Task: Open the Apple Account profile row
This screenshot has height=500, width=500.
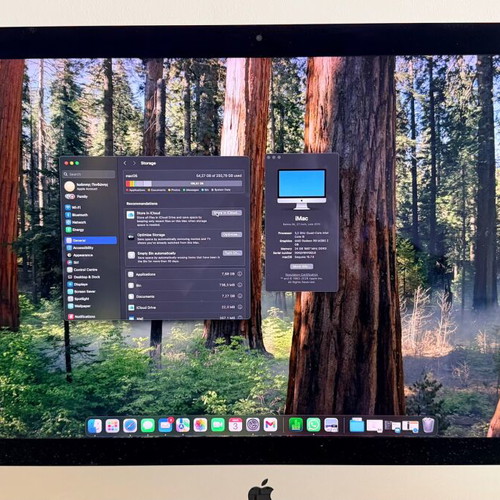Action: point(90,186)
